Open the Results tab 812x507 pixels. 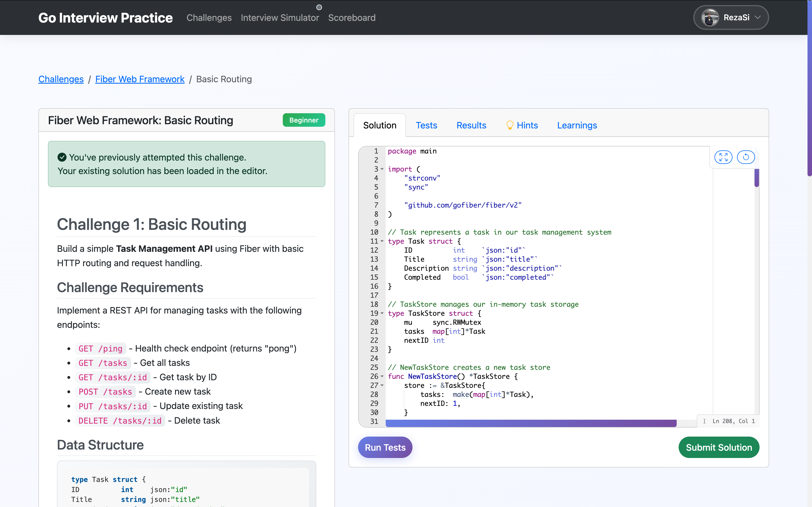[x=471, y=125]
